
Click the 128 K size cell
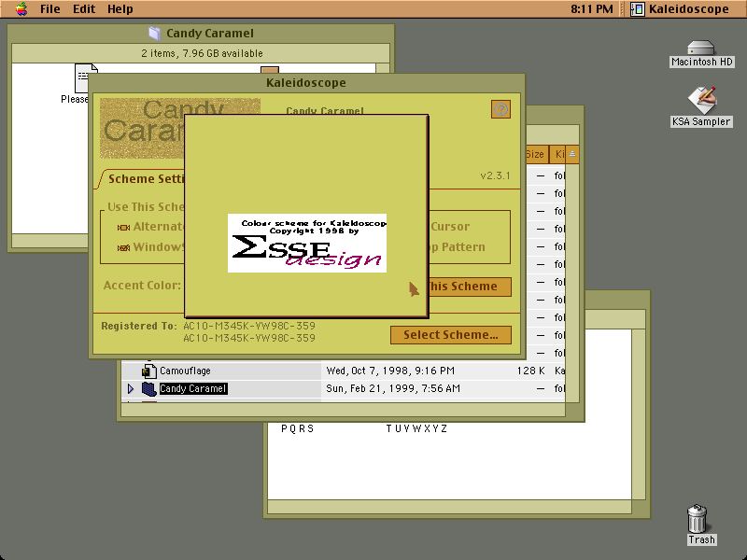point(530,371)
